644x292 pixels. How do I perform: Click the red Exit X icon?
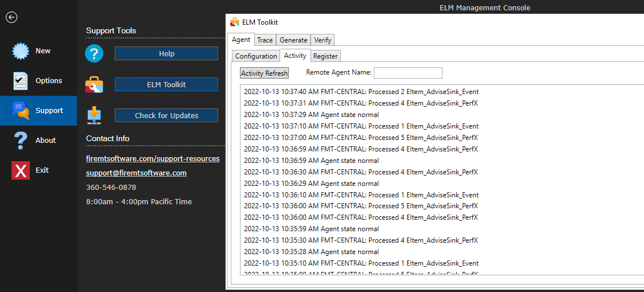tap(21, 170)
